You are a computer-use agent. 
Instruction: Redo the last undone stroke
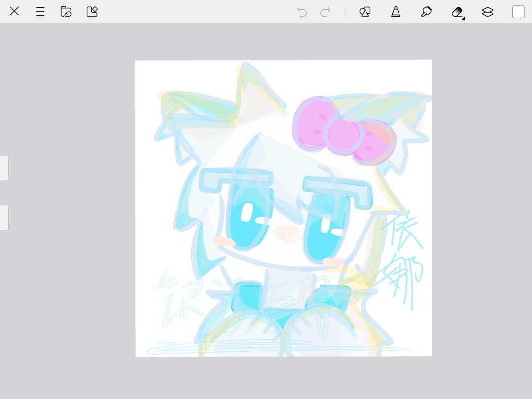pyautogui.click(x=325, y=12)
